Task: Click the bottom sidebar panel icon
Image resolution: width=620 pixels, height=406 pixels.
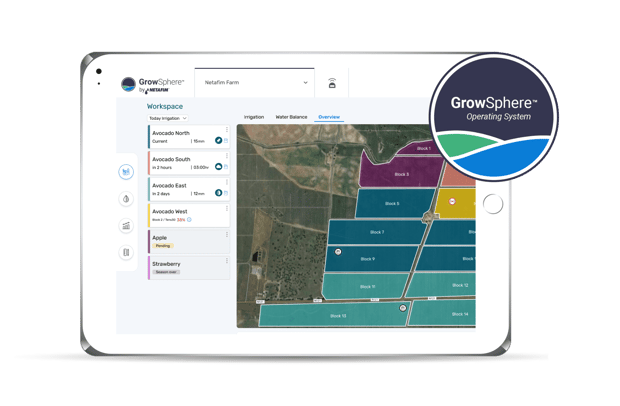Action: pyautogui.click(x=127, y=253)
